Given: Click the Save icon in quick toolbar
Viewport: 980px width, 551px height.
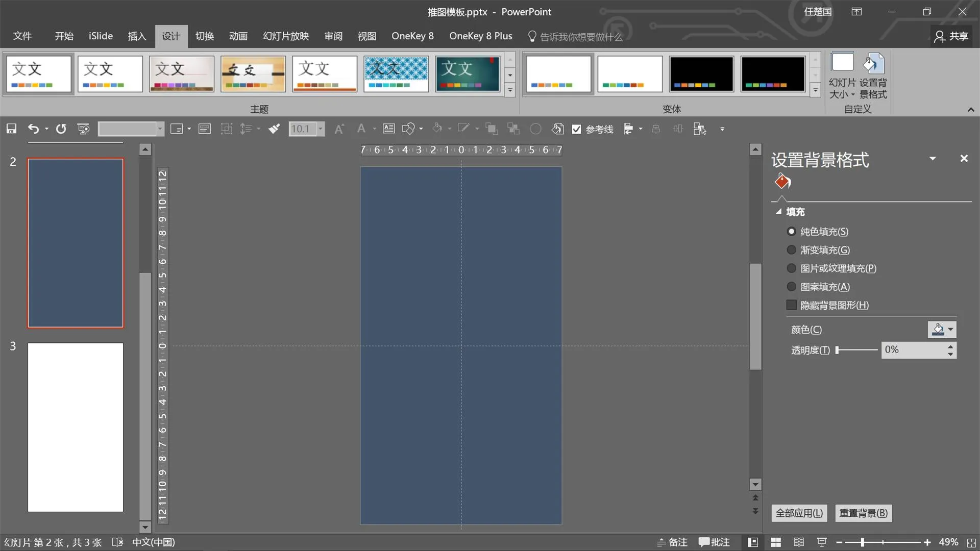Looking at the screenshot, I should tap(11, 129).
